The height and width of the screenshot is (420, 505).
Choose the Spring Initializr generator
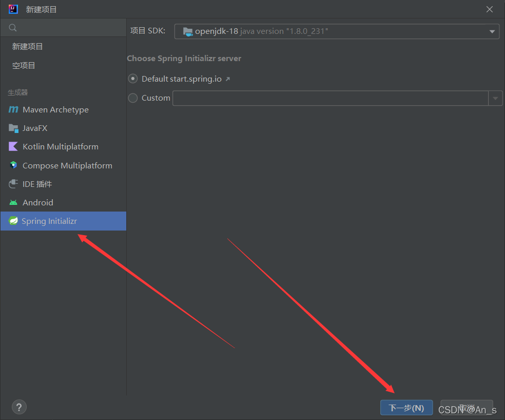[64, 221]
